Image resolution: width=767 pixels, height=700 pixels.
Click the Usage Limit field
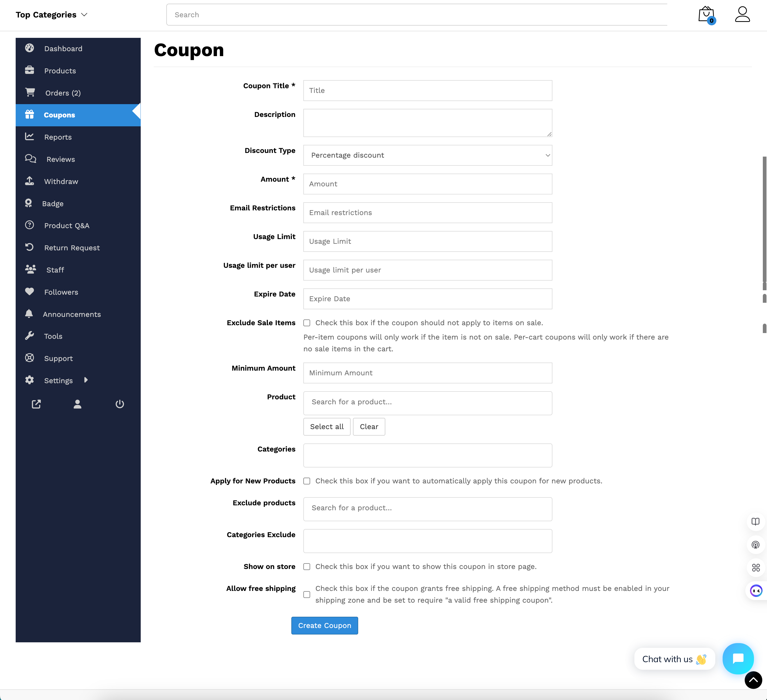(x=428, y=241)
